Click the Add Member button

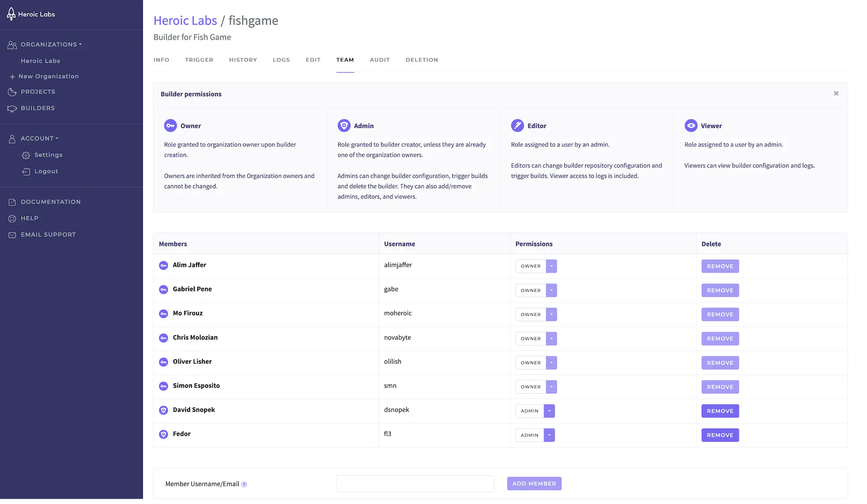click(534, 484)
